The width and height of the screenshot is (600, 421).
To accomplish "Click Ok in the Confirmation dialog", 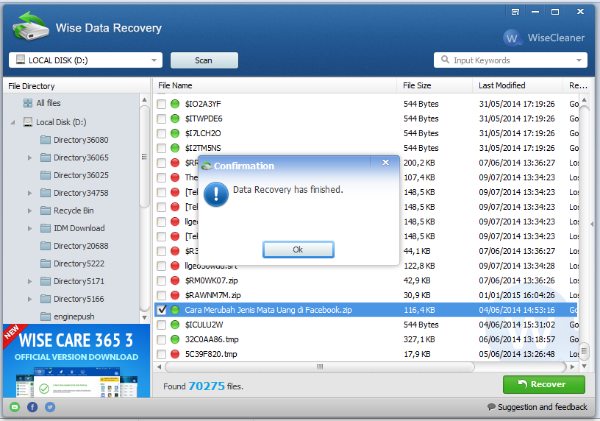I will click(x=298, y=250).
